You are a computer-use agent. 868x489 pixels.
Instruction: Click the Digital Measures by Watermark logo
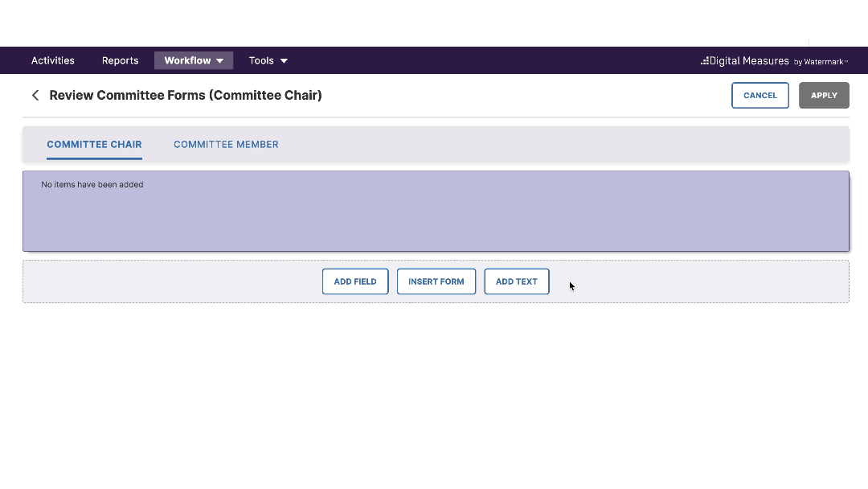click(x=774, y=61)
